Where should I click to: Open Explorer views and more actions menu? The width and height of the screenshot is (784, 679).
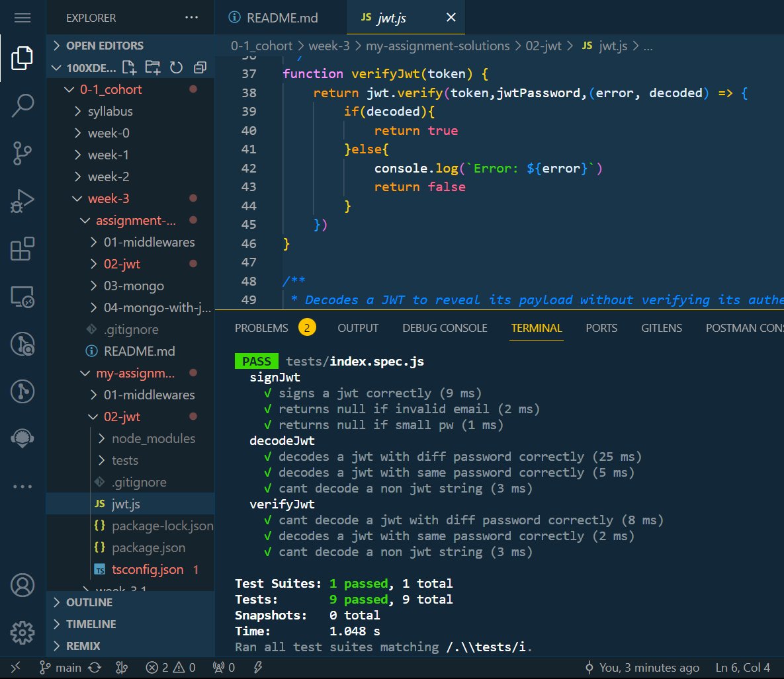(x=191, y=17)
